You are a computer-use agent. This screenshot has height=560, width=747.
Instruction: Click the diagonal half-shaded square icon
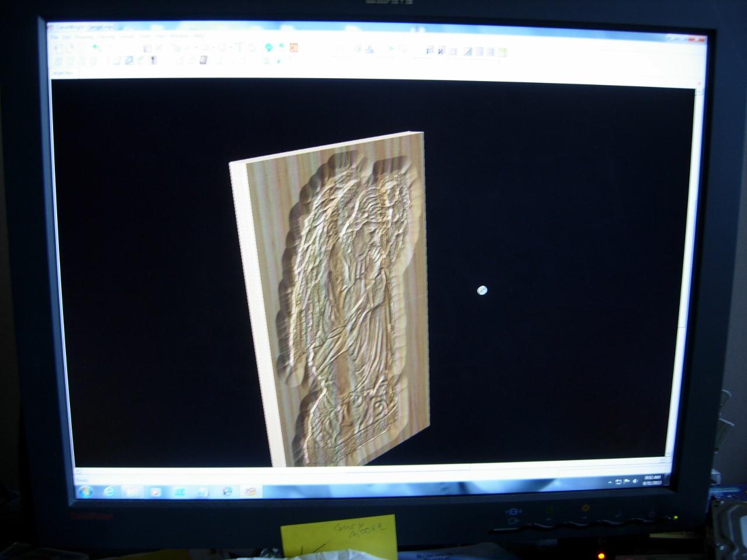(x=467, y=51)
